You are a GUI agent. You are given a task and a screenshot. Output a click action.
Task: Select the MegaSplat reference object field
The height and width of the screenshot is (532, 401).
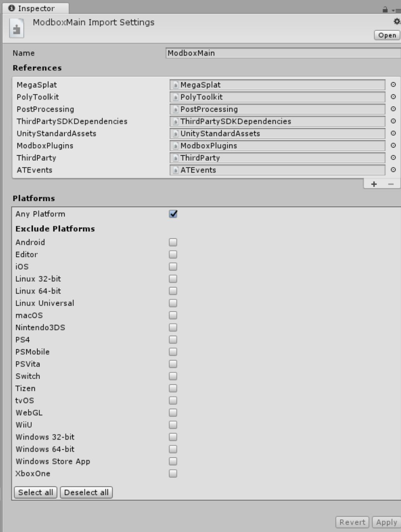click(x=277, y=85)
